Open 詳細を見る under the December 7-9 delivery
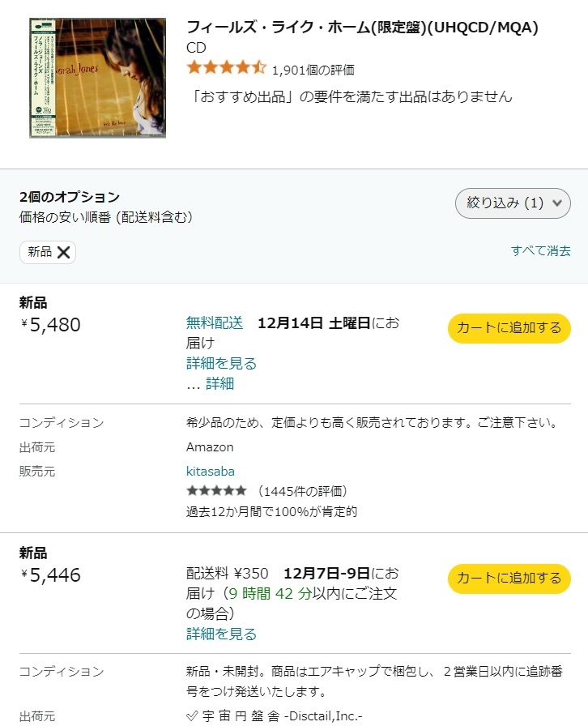The image size is (588, 726). pyautogui.click(x=221, y=634)
